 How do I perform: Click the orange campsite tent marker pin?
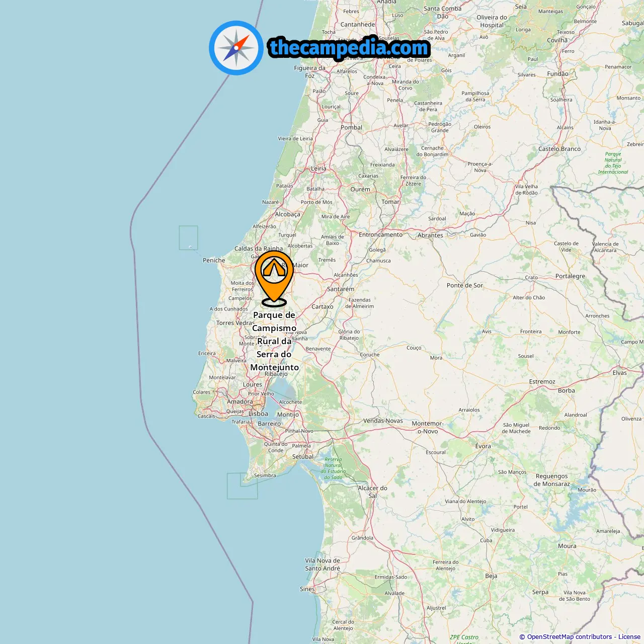coord(274,278)
